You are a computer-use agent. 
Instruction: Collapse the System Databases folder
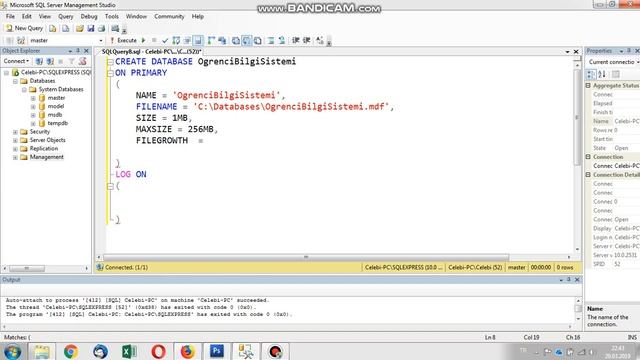(24, 89)
